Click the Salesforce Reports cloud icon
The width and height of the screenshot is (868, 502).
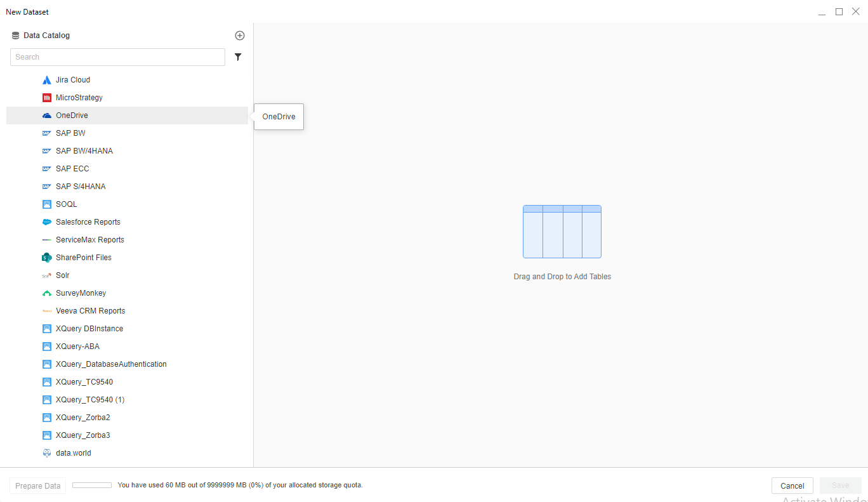46,222
